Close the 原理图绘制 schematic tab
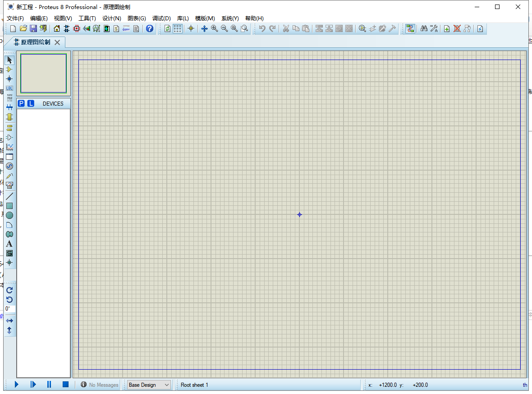Viewport: 532px width, 394px height. [x=57, y=42]
